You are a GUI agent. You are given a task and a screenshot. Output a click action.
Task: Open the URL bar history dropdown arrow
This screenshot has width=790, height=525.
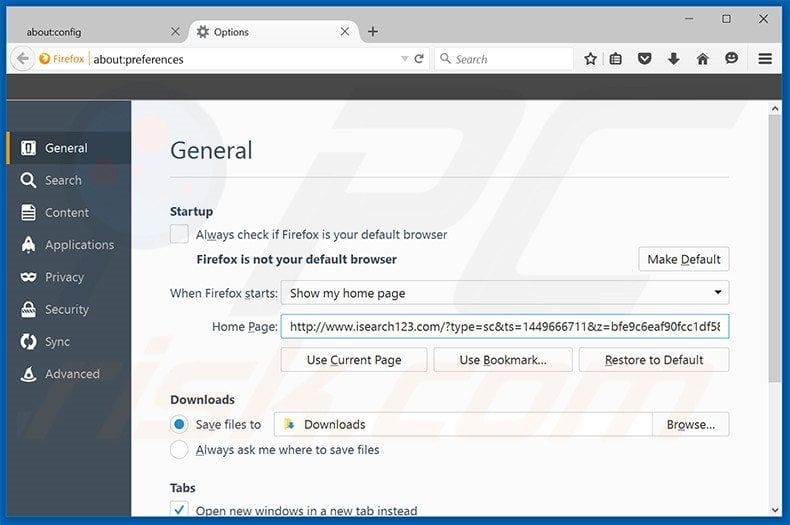[x=404, y=59]
